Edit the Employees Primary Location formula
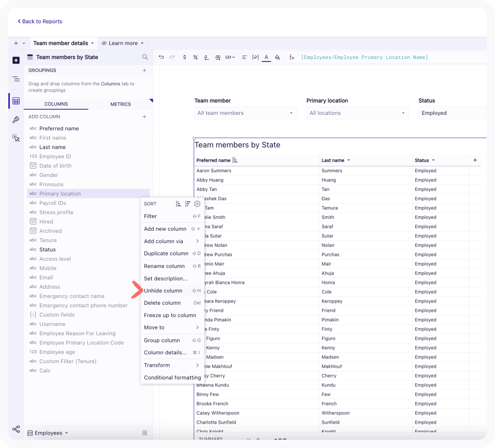This screenshot has width=495, height=448. point(365,57)
